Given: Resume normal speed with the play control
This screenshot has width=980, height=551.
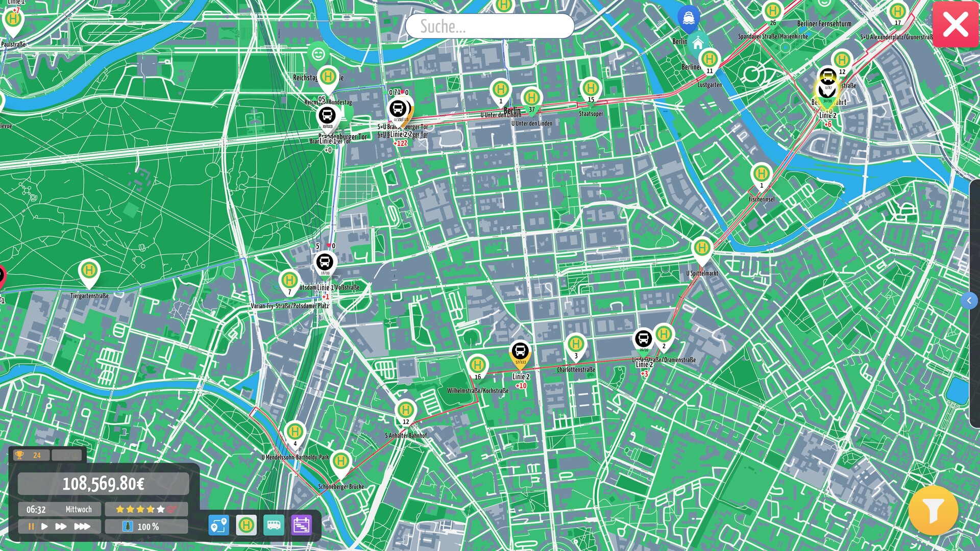Looking at the screenshot, I should pyautogui.click(x=45, y=527).
